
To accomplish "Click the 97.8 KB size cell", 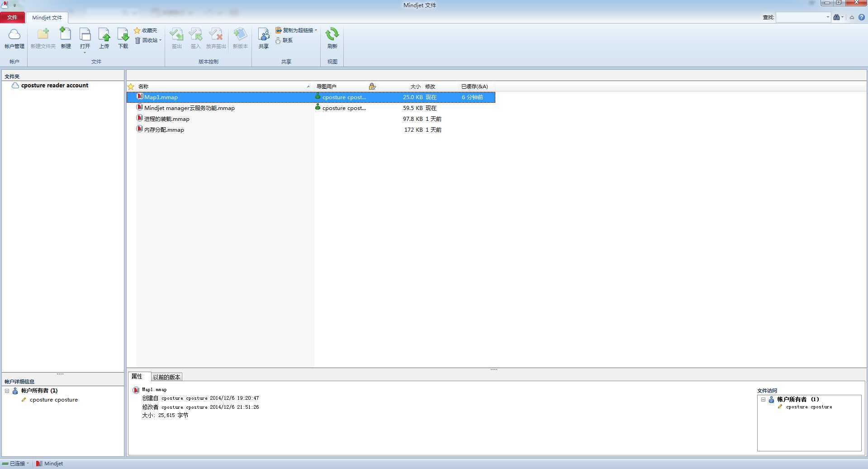I will (413, 119).
